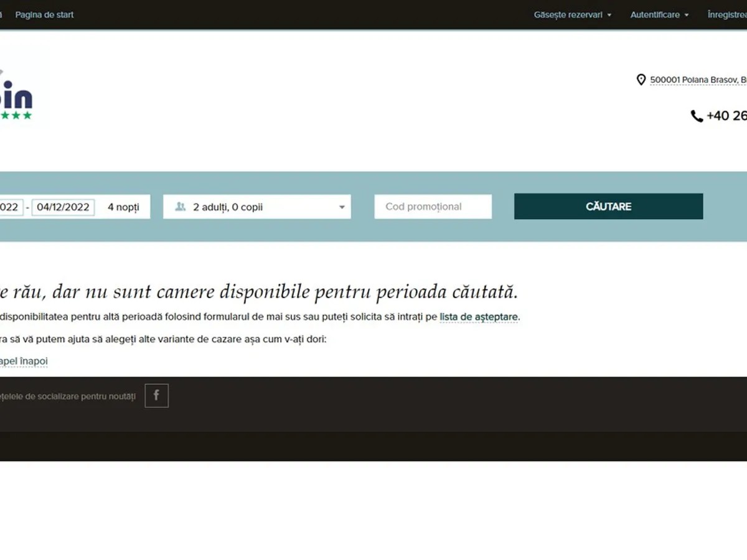Viewport: 747px width, 560px height.
Task: Open the Înregistrare menu item
Action: [x=727, y=15]
